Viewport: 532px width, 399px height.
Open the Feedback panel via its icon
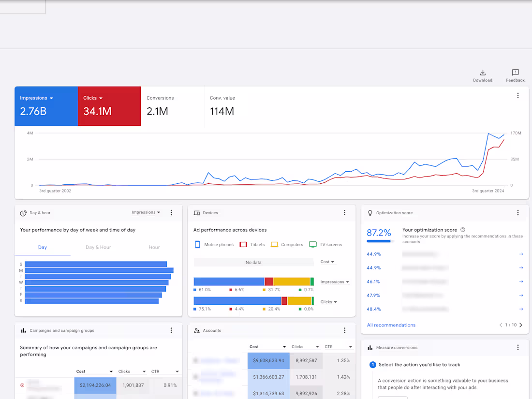point(515,73)
